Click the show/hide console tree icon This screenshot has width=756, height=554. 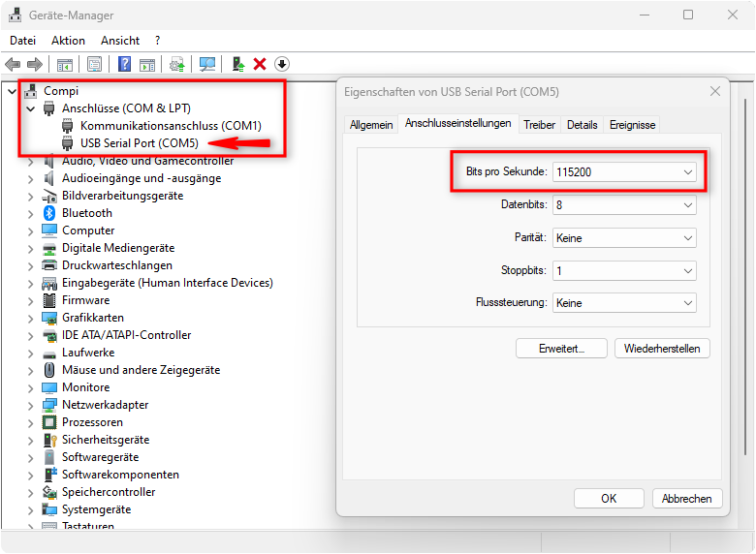point(65,64)
